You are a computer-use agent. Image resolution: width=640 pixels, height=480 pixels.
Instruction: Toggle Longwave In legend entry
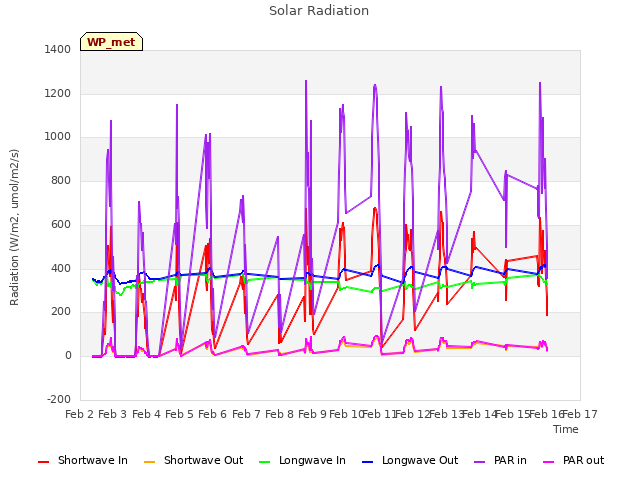click(x=302, y=461)
